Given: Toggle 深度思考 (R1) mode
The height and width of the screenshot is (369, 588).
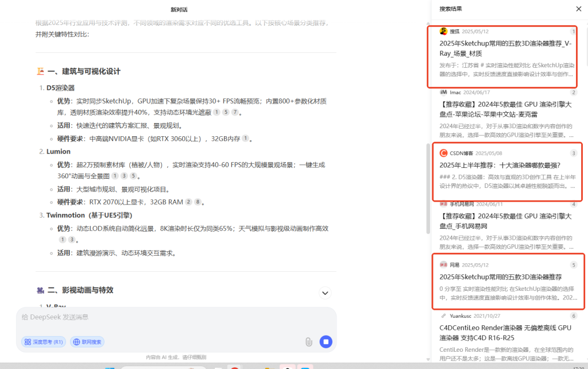Looking at the screenshot, I should (44, 341).
